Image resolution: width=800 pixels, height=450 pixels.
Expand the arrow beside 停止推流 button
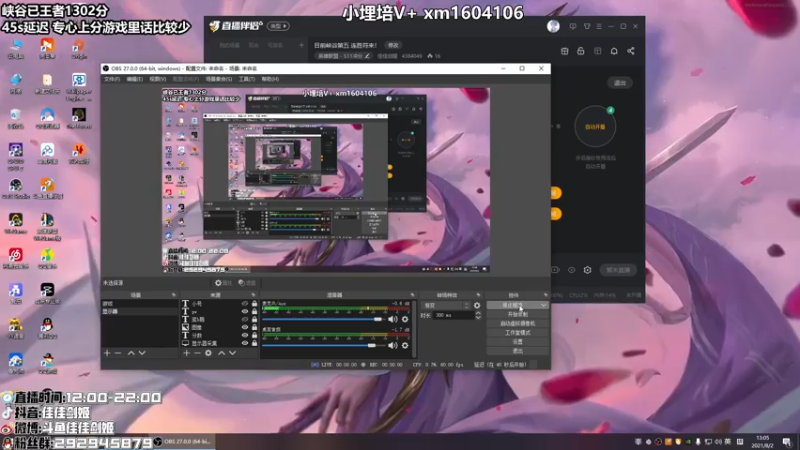tap(543, 305)
